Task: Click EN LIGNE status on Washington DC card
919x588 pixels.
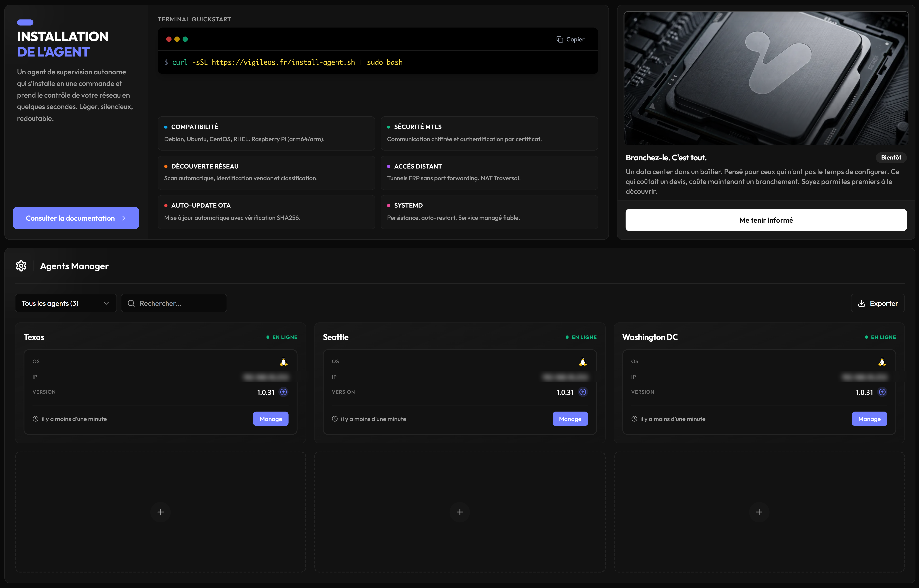Action: pyautogui.click(x=880, y=337)
